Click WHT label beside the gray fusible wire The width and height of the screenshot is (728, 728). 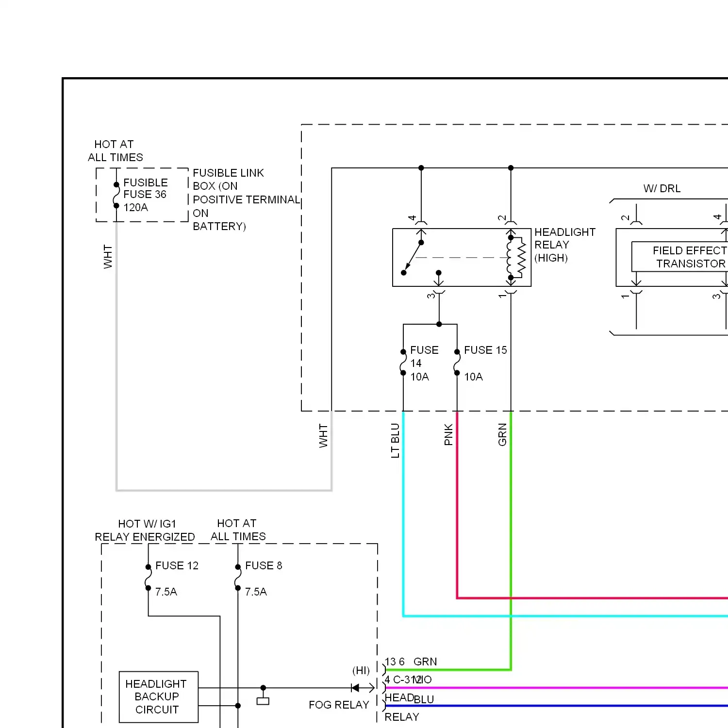(108, 257)
